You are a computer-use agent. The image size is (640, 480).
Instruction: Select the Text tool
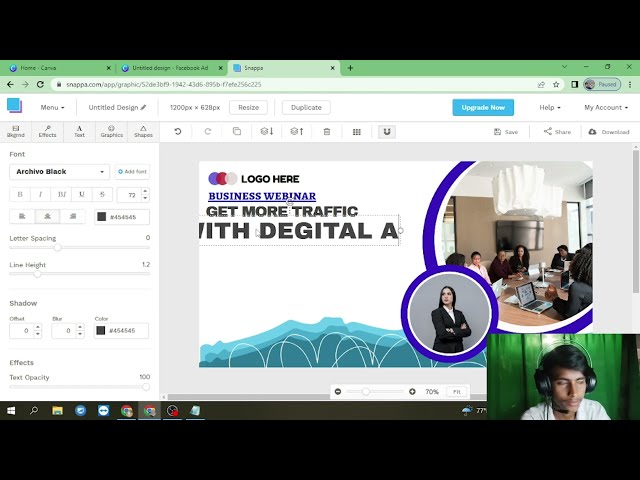pyautogui.click(x=79, y=131)
